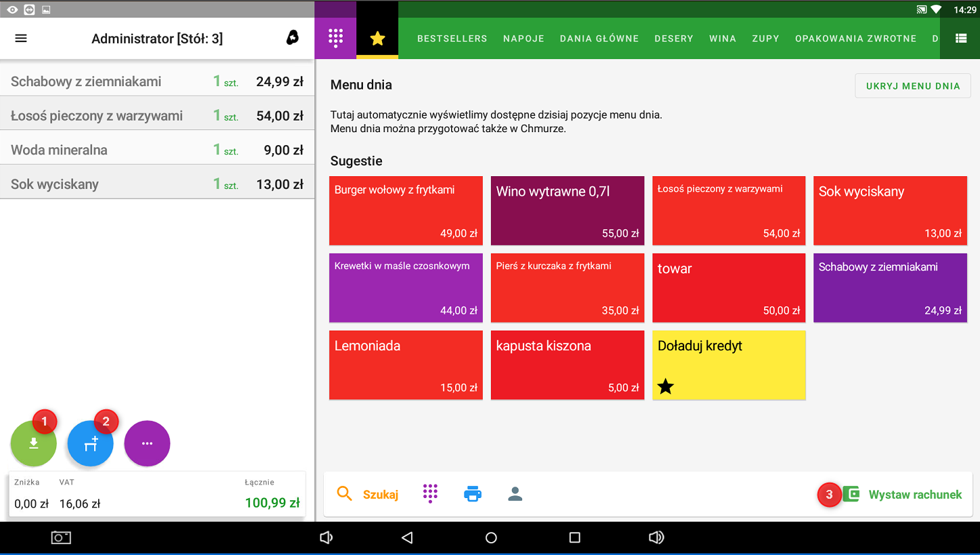Add Burger wołowy z frytkami tile
The height and width of the screenshot is (555, 980).
[x=406, y=211]
